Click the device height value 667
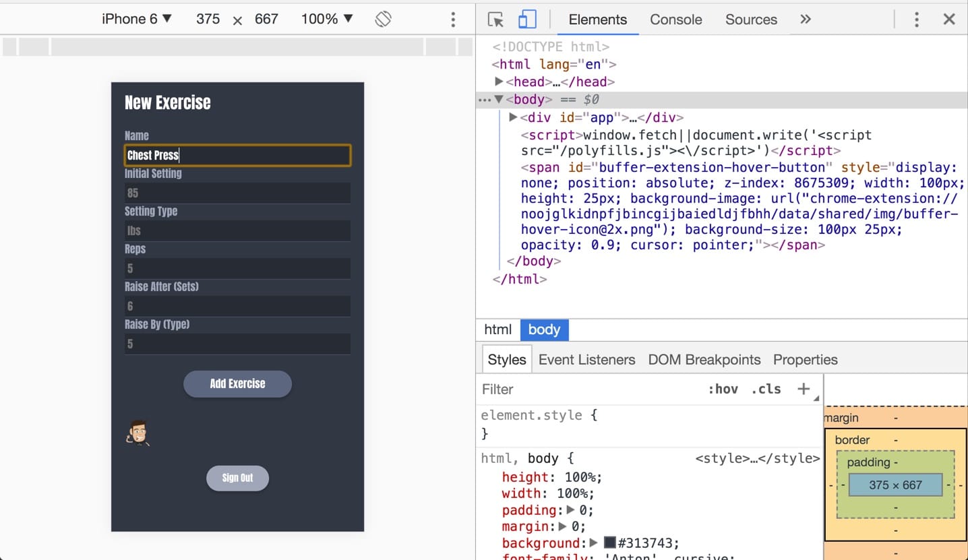The image size is (968, 560). 266,19
